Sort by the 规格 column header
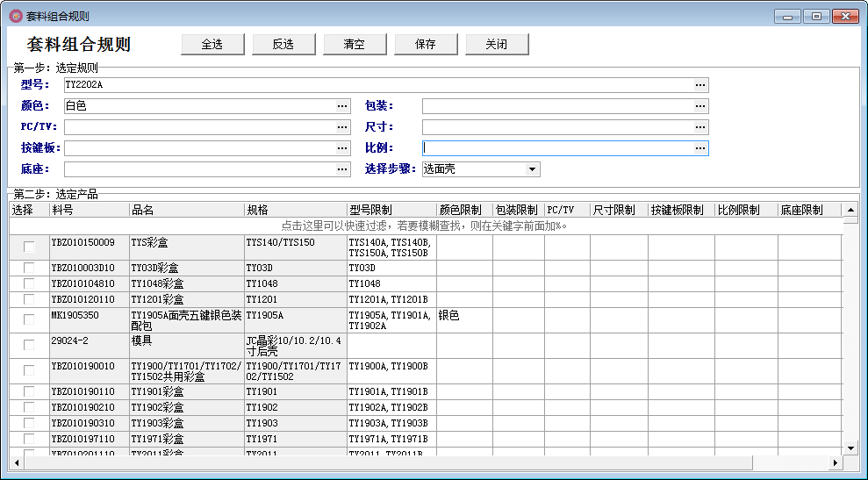868x480 pixels. pos(296,210)
